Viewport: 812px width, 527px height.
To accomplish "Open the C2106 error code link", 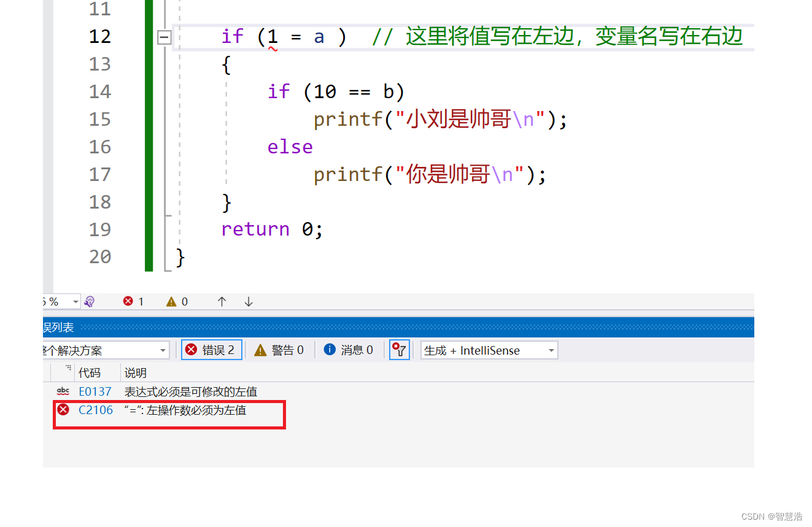I will pos(96,410).
